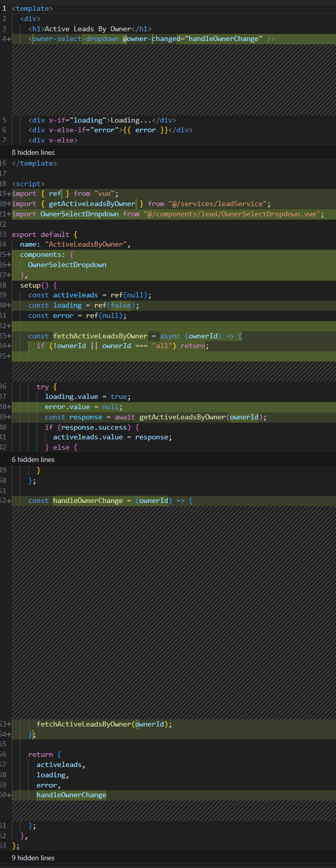This screenshot has width=336, height=868.
Task: Click the "Active Leads By Owner" heading text
Action: (87, 29)
